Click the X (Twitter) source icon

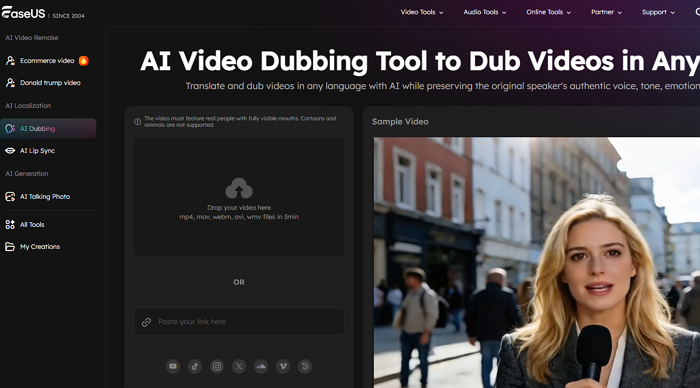239,367
